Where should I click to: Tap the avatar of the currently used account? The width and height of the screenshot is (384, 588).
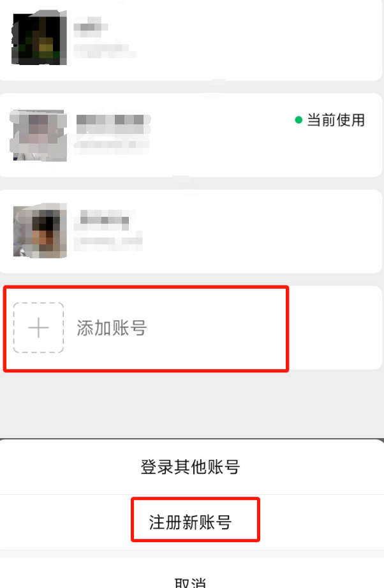pyautogui.click(x=38, y=136)
